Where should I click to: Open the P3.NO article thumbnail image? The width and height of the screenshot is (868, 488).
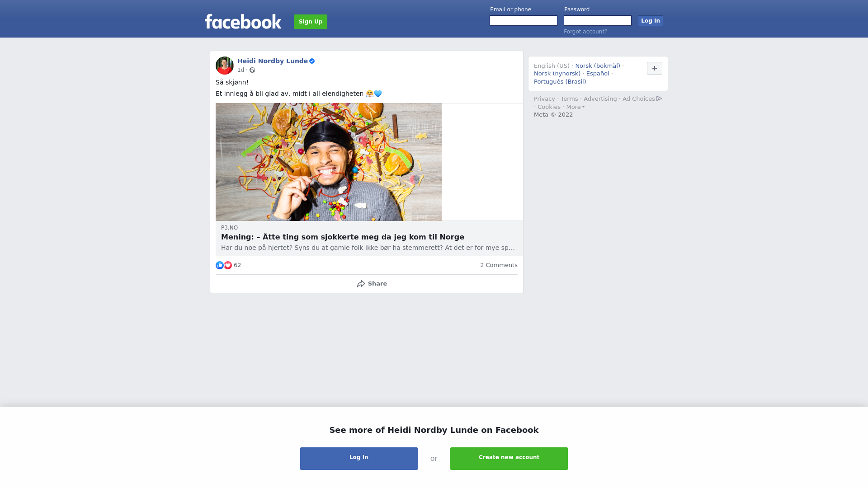point(329,162)
